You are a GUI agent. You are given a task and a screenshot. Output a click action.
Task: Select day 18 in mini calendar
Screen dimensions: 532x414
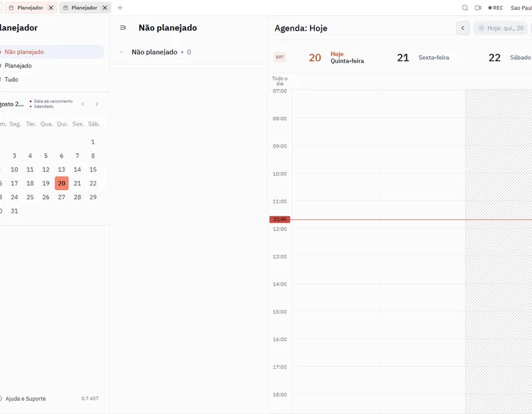coord(30,183)
